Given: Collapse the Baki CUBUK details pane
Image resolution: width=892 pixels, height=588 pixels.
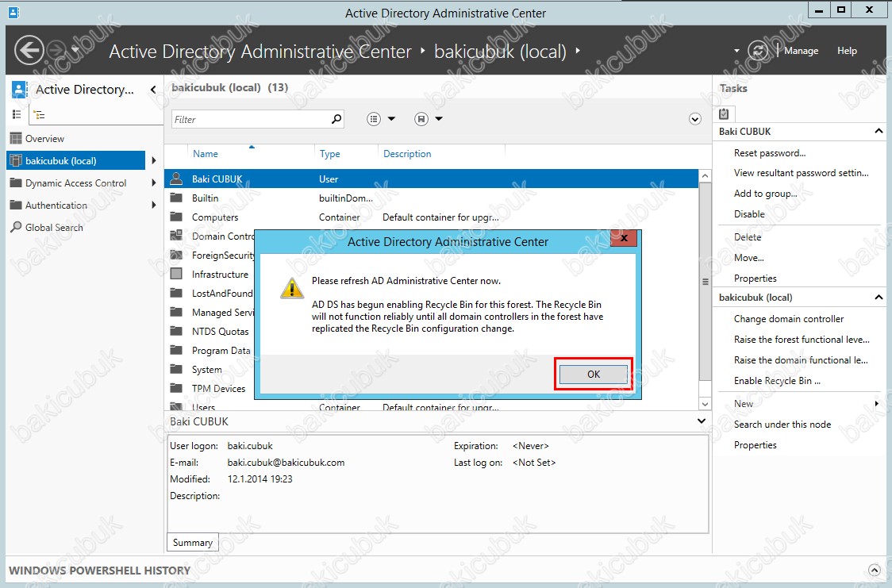Looking at the screenshot, I should [x=702, y=421].
